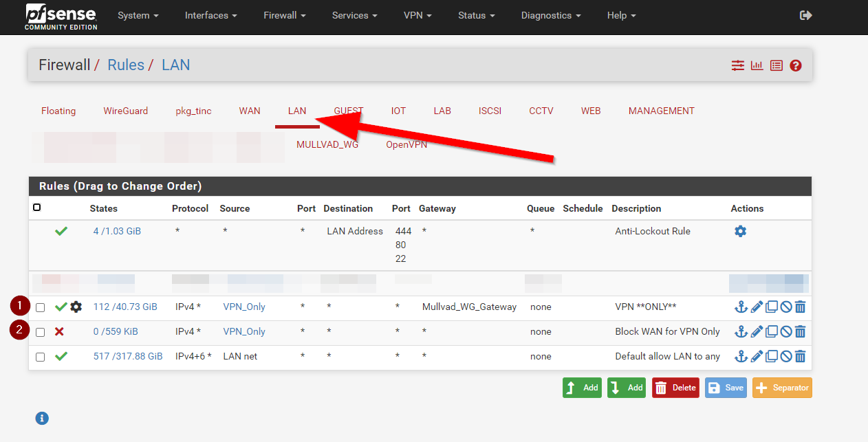The width and height of the screenshot is (868, 442).
Task: Check the VPN **ONLY** rule checkbox
Action: click(x=41, y=307)
